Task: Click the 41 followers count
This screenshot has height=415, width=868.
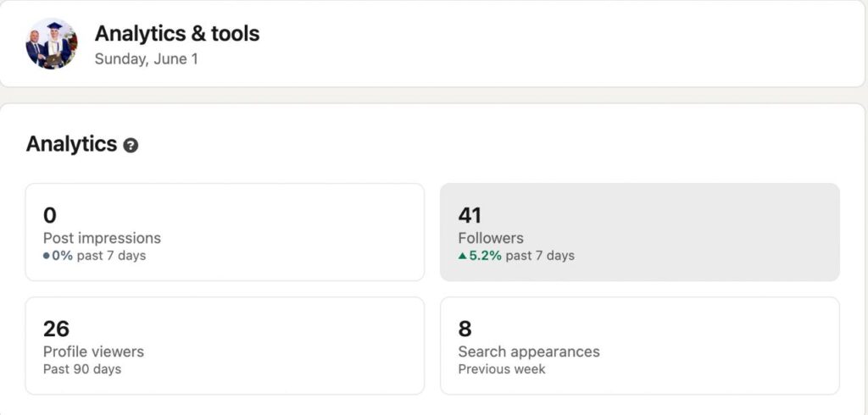Action: 470,215
